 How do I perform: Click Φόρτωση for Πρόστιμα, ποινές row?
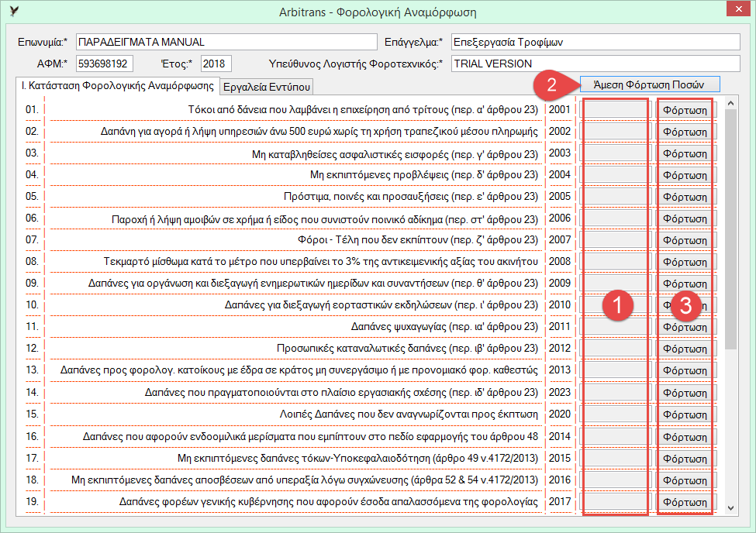pos(685,197)
